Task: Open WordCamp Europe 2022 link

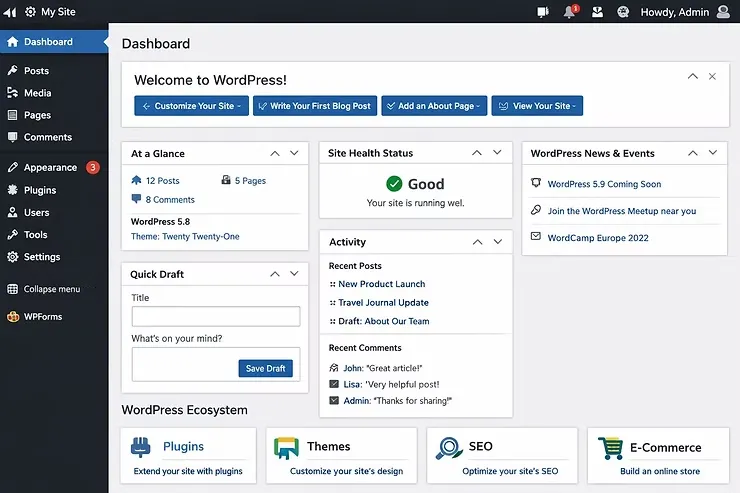Action: pos(598,238)
